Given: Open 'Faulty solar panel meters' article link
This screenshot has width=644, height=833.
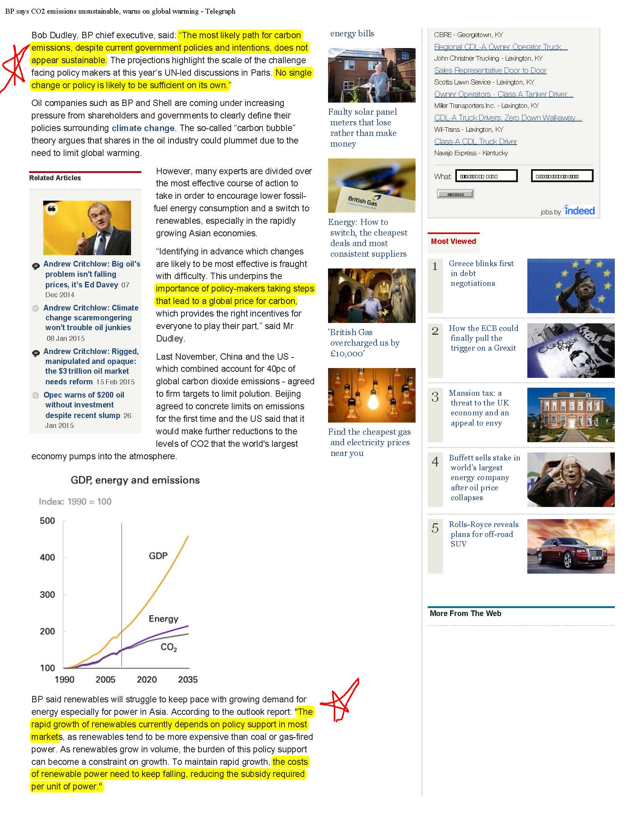Looking at the screenshot, I should 363,128.
